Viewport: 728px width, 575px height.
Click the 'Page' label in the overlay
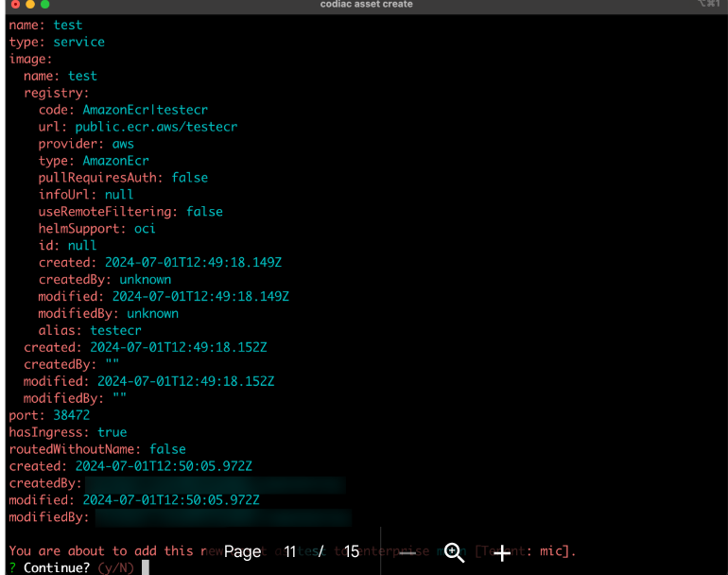point(242,552)
